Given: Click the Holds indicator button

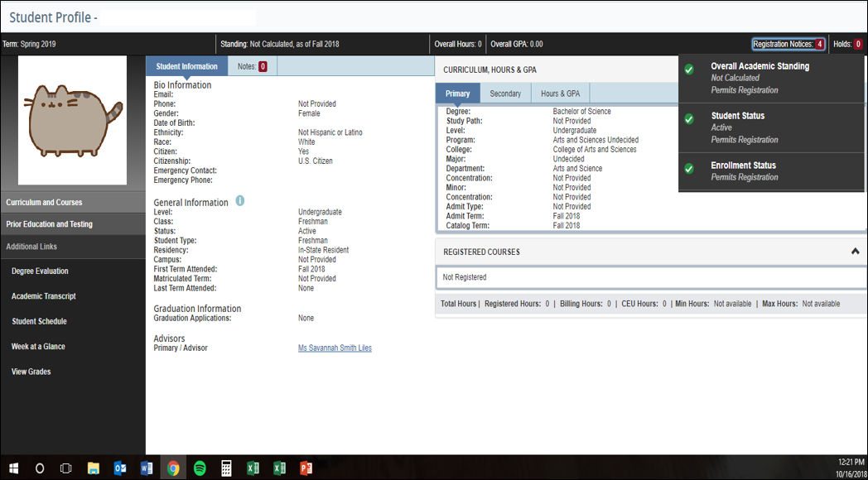Looking at the screenshot, I should point(847,44).
